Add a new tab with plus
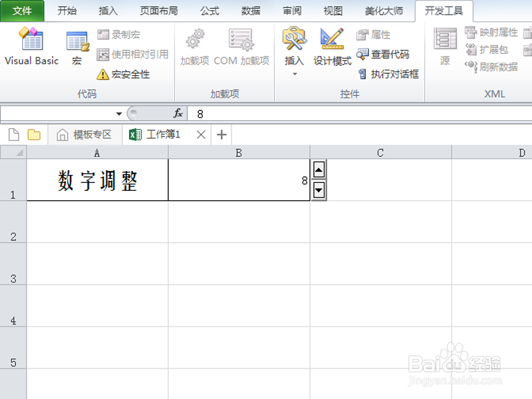The height and width of the screenshot is (399, 532). (x=221, y=135)
